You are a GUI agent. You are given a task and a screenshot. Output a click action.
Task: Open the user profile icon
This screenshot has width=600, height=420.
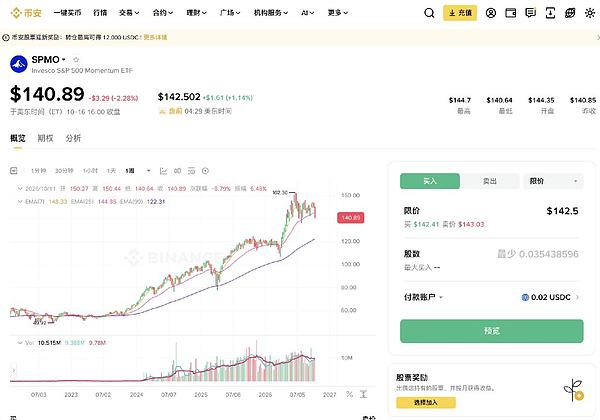[x=491, y=13]
